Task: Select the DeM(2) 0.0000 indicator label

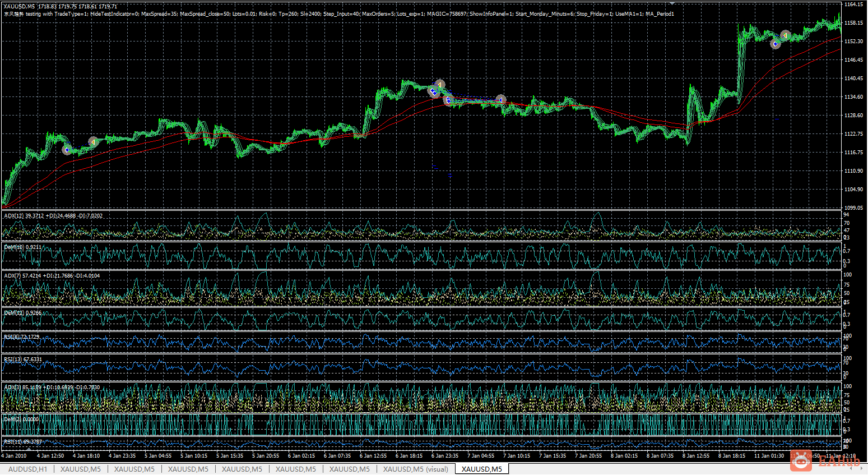Action: point(21,419)
